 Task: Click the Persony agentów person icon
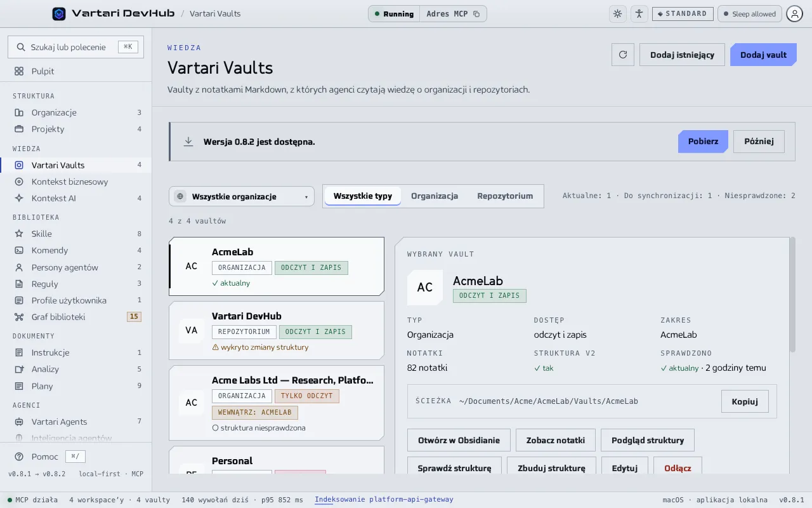tap(19, 267)
